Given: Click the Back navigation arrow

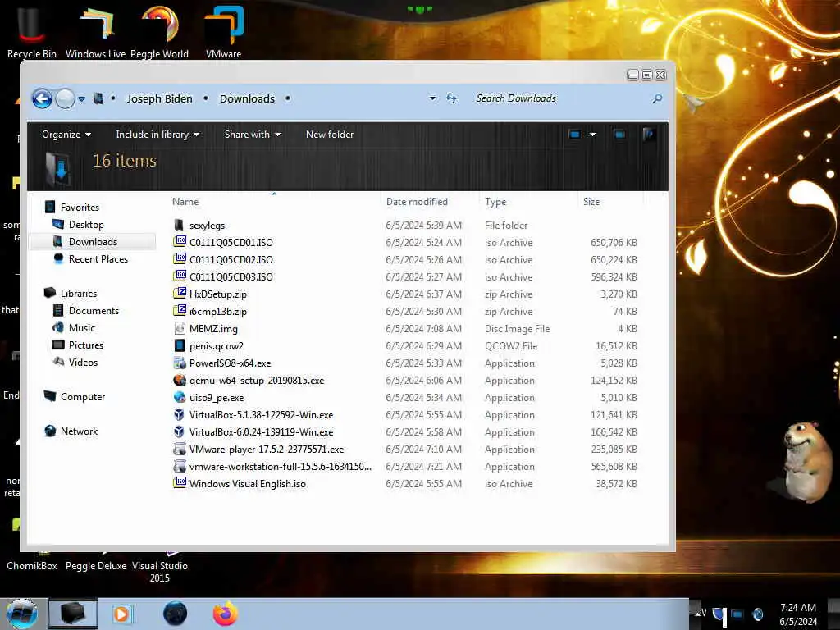Looking at the screenshot, I should pos(43,98).
